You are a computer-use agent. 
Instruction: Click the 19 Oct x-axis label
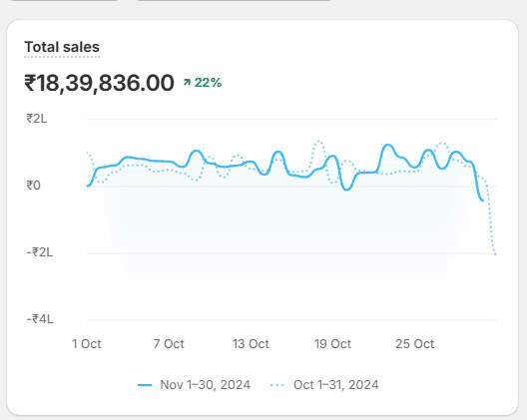pyautogui.click(x=332, y=344)
